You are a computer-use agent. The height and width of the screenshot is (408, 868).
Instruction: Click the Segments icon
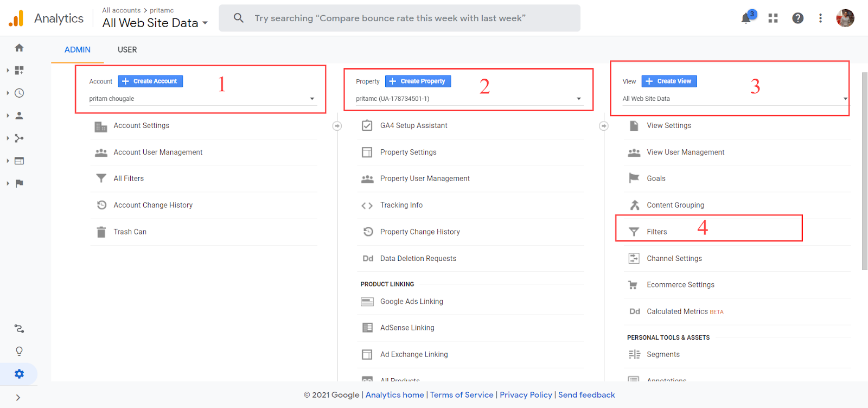[634, 354]
